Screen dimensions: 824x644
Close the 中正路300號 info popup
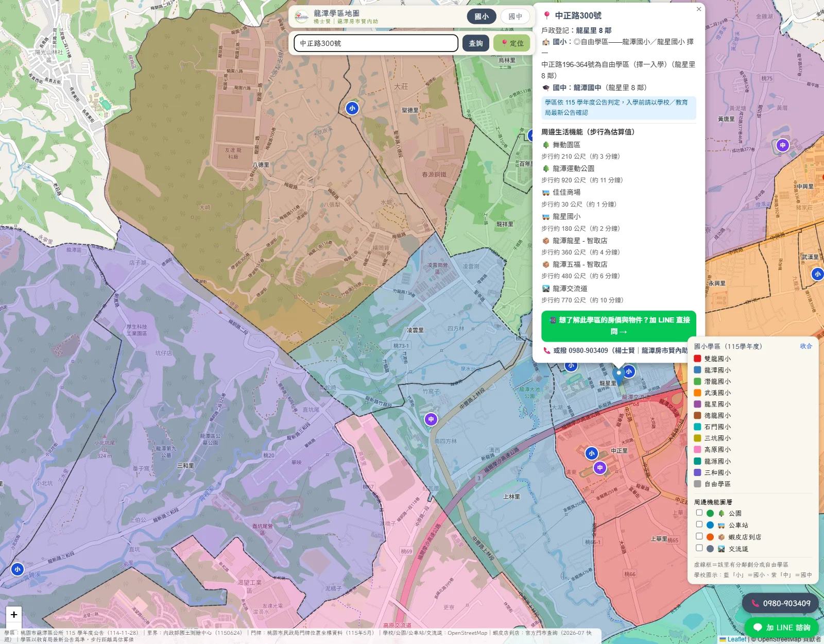pyautogui.click(x=699, y=9)
